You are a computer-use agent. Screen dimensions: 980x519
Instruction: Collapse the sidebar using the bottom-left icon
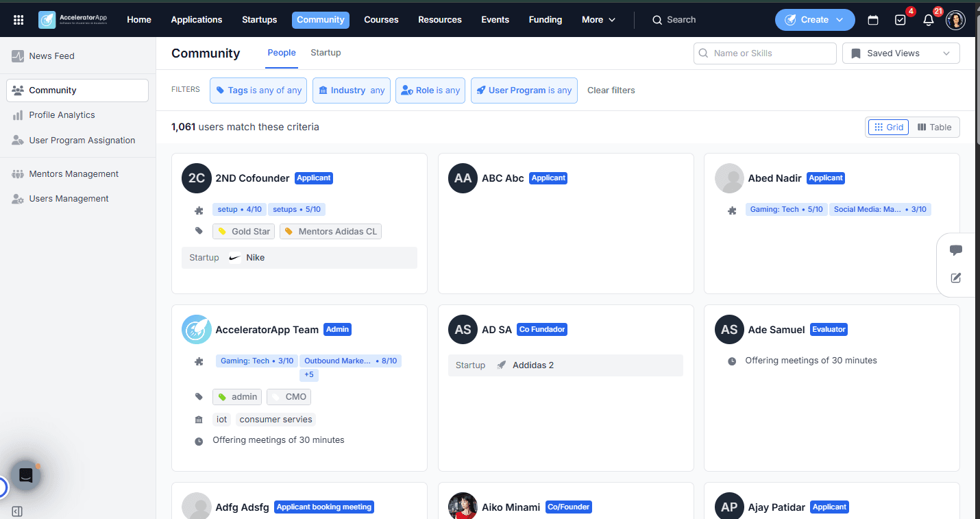pyautogui.click(x=17, y=511)
